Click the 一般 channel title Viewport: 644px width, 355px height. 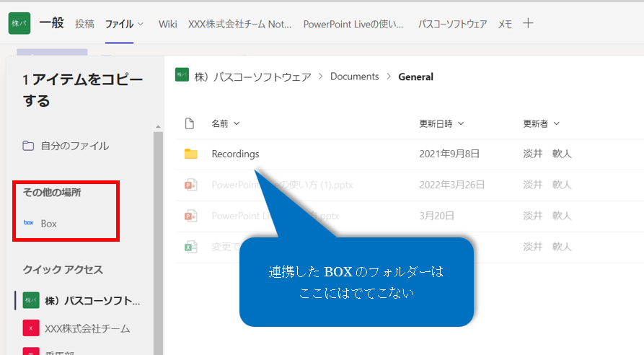coord(51,22)
